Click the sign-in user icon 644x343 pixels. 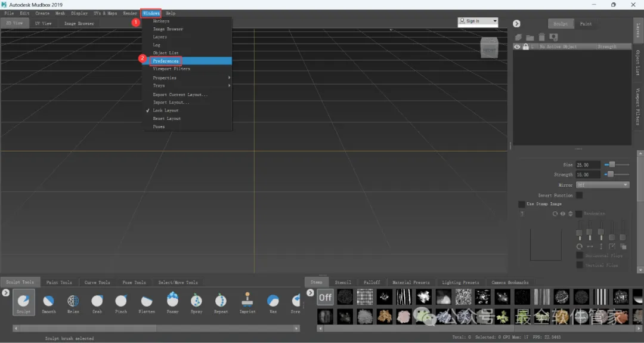click(x=462, y=21)
